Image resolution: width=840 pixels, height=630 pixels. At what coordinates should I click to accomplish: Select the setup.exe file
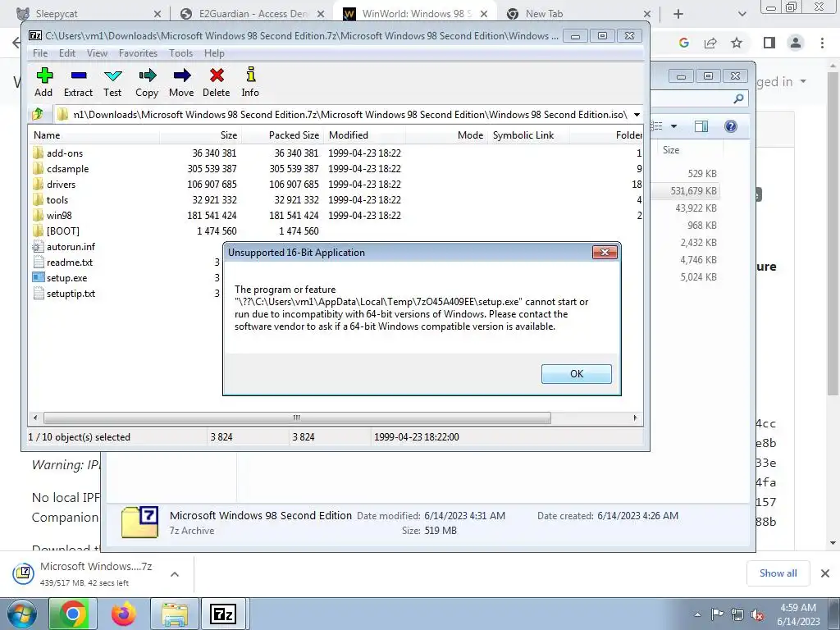tap(60, 278)
